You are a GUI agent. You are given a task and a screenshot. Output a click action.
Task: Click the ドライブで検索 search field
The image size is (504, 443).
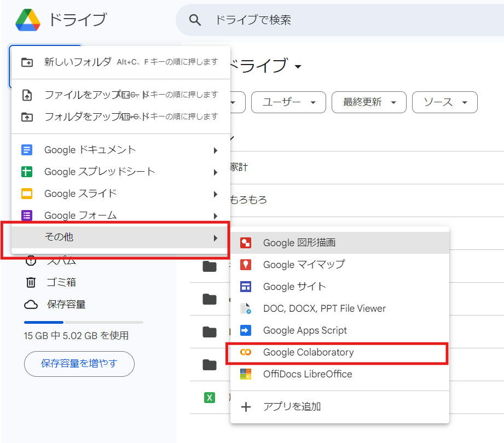pyautogui.click(x=341, y=20)
